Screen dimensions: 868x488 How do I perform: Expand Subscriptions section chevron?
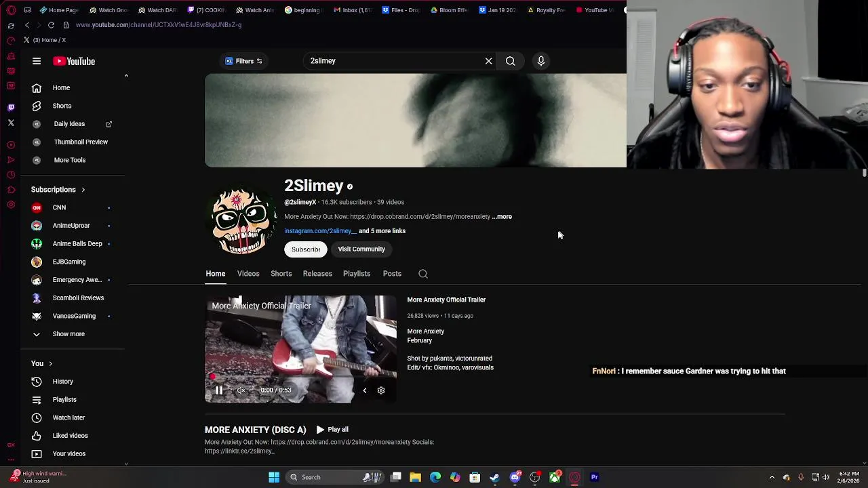[x=83, y=190]
